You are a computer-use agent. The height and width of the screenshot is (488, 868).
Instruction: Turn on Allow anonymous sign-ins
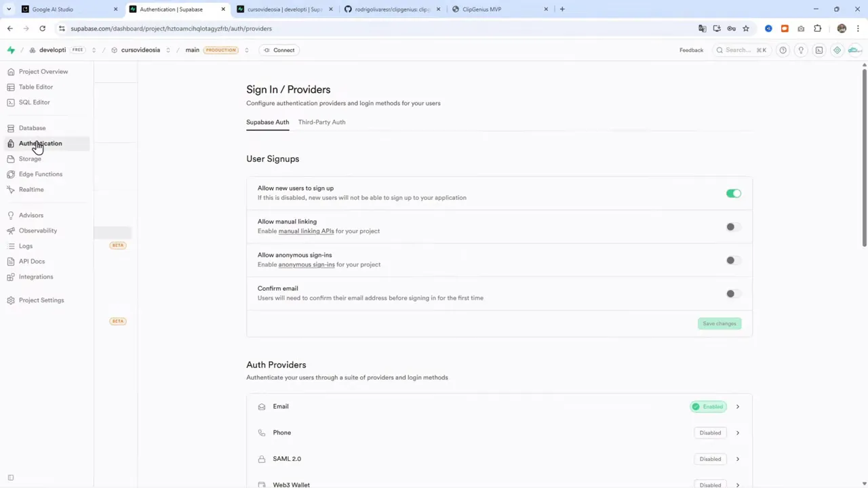(730, 260)
